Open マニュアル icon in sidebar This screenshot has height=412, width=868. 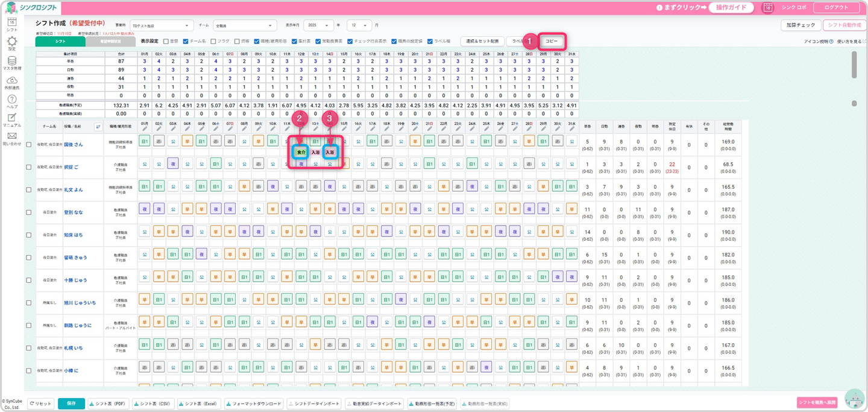(x=11, y=118)
